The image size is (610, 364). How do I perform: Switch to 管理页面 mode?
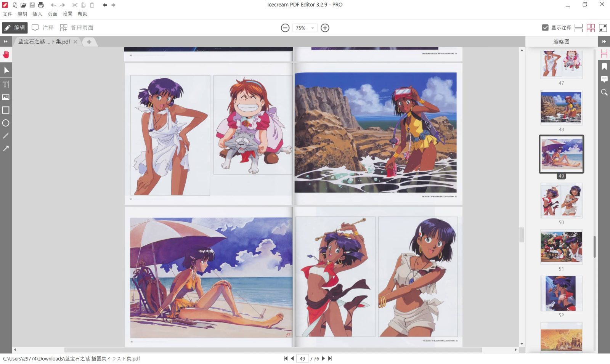point(77,28)
